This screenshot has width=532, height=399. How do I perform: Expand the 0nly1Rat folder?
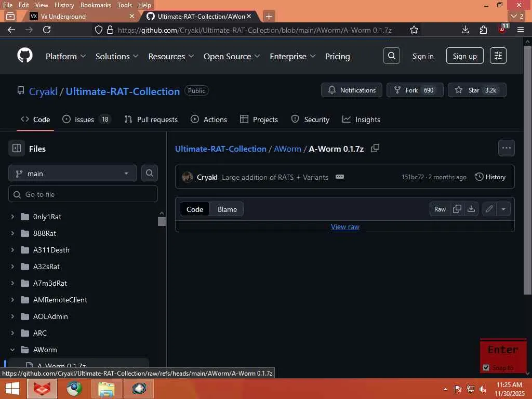pyautogui.click(x=12, y=217)
